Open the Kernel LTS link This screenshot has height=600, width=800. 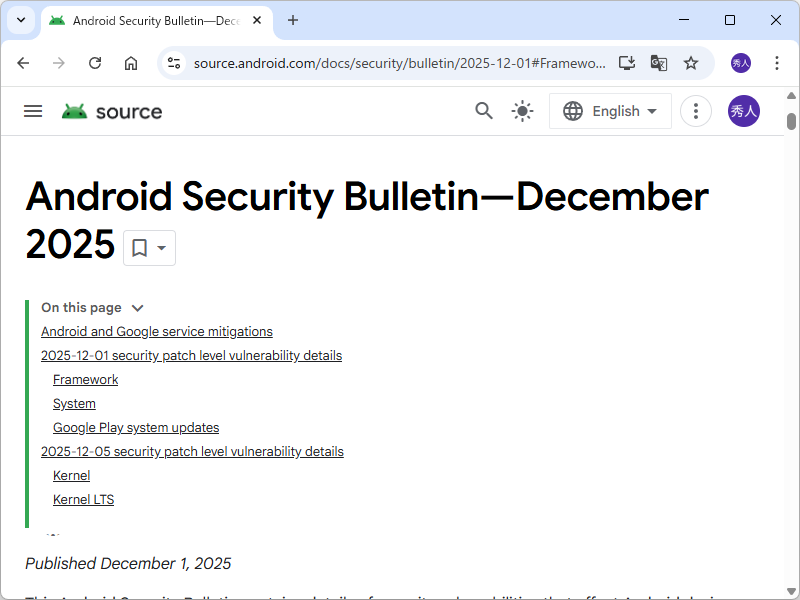coord(83,499)
